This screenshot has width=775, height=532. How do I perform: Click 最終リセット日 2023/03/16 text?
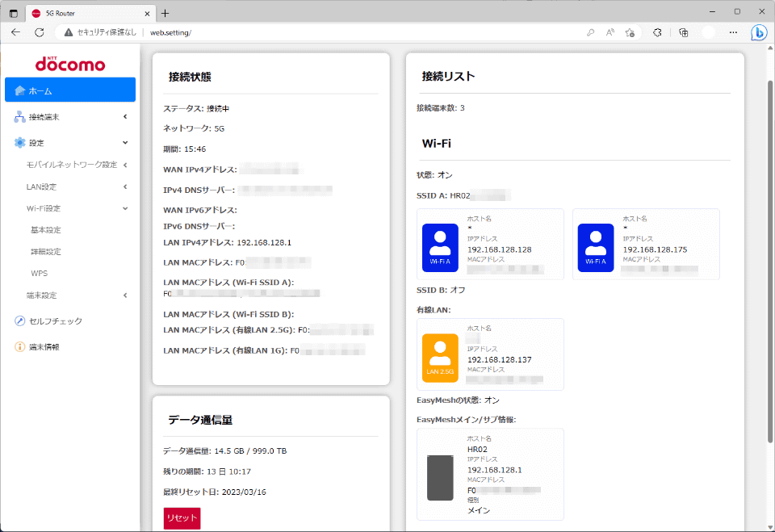point(215,492)
